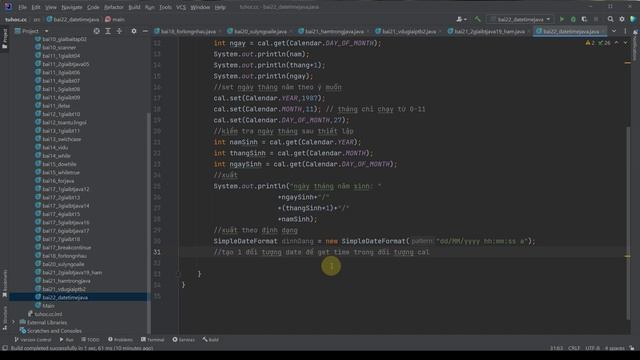Open the Problems tool window

coord(120,340)
